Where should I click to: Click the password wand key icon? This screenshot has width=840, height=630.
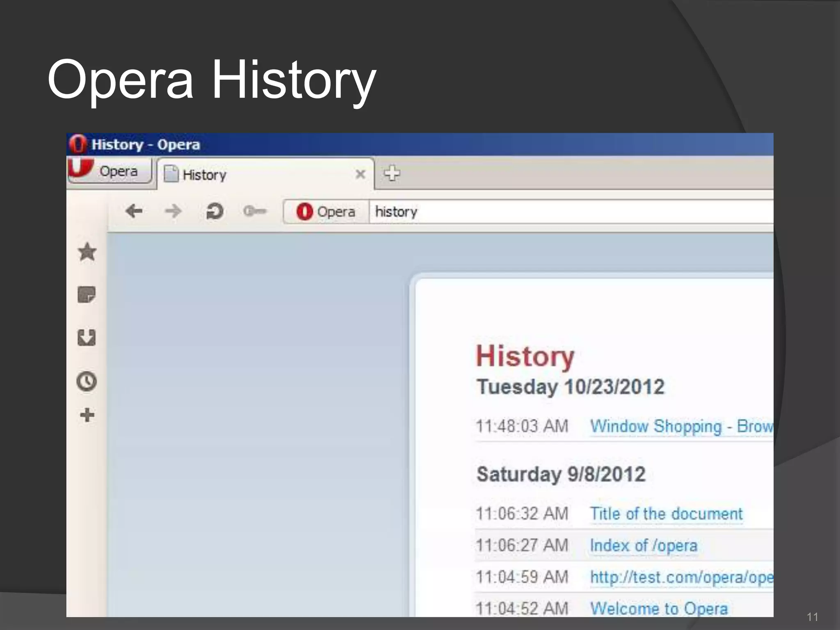click(x=254, y=211)
